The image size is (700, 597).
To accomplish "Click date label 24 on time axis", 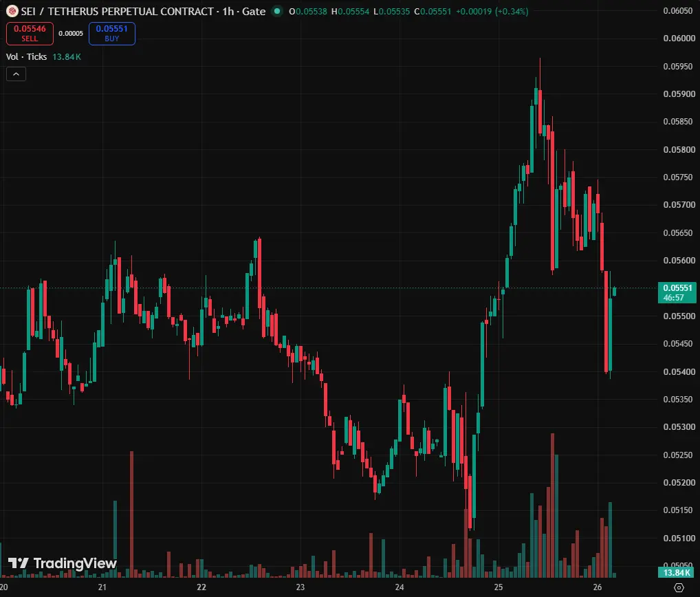I will pos(400,587).
